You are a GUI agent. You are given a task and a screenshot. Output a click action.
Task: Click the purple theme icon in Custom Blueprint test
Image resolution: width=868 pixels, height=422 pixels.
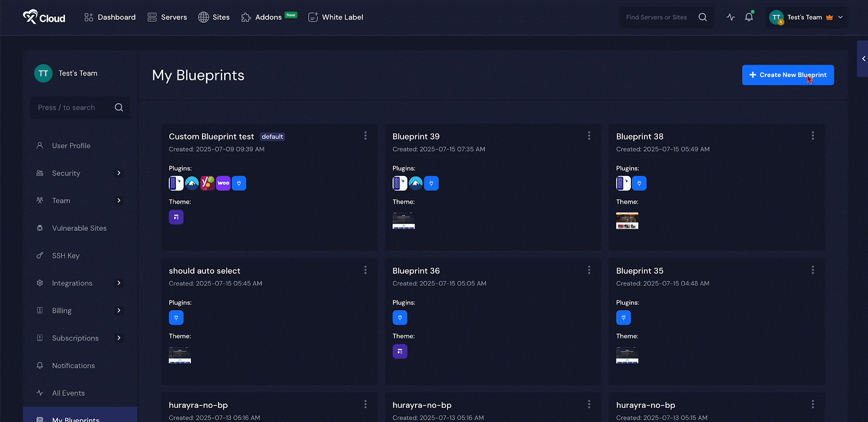coord(176,217)
